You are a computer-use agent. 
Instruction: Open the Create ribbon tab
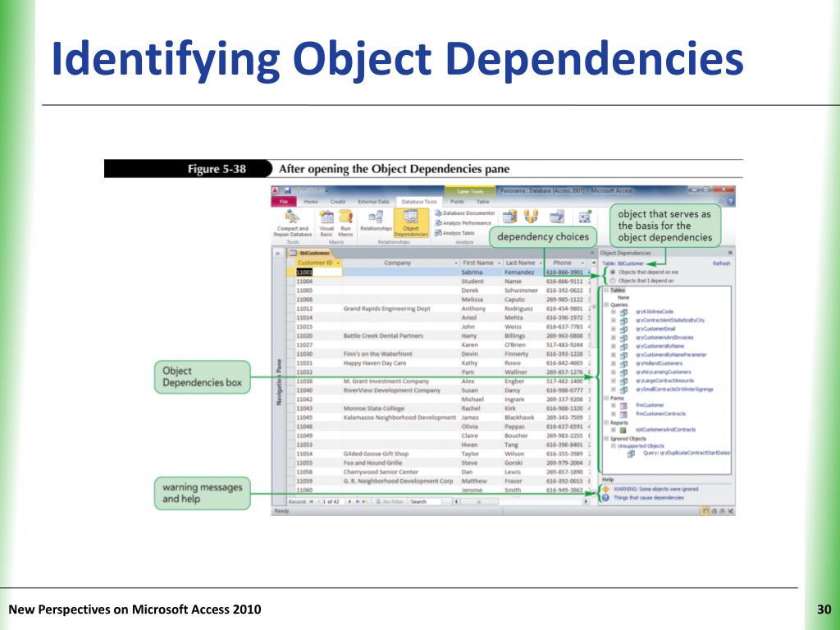point(340,202)
